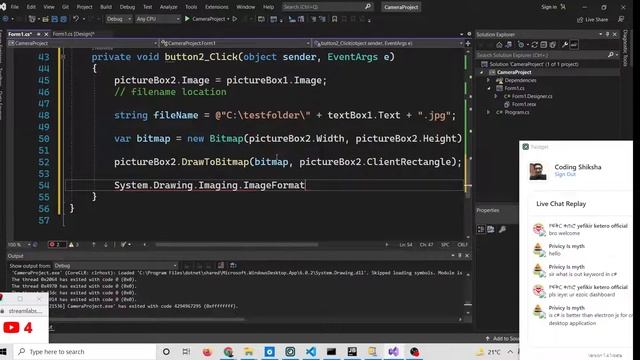Open CameraProject.Form1 type dropdown
This screenshot has width=640, height=360.
(x=235, y=43)
